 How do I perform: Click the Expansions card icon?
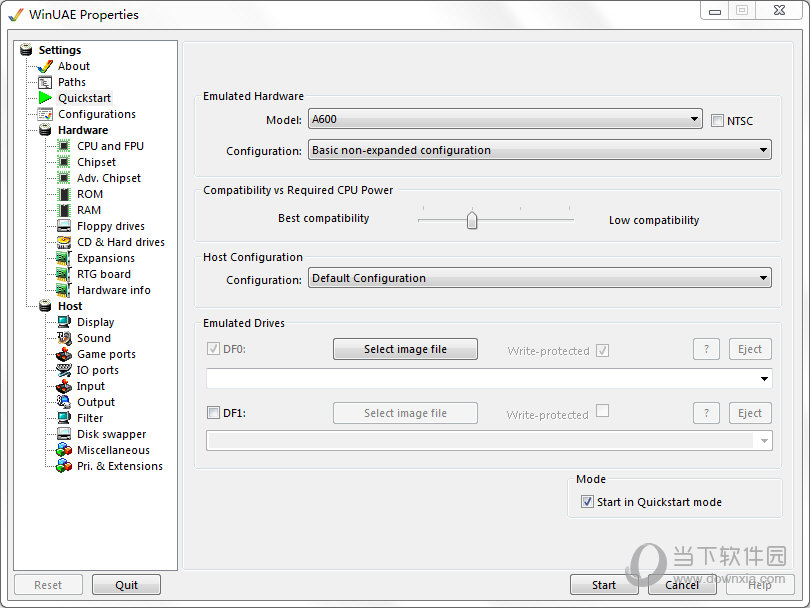tap(64, 258)
